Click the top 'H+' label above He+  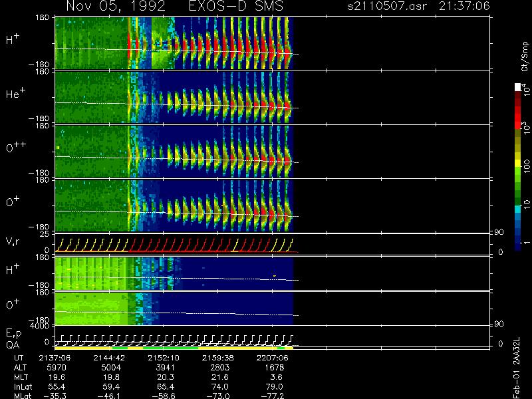pos(13,39)
